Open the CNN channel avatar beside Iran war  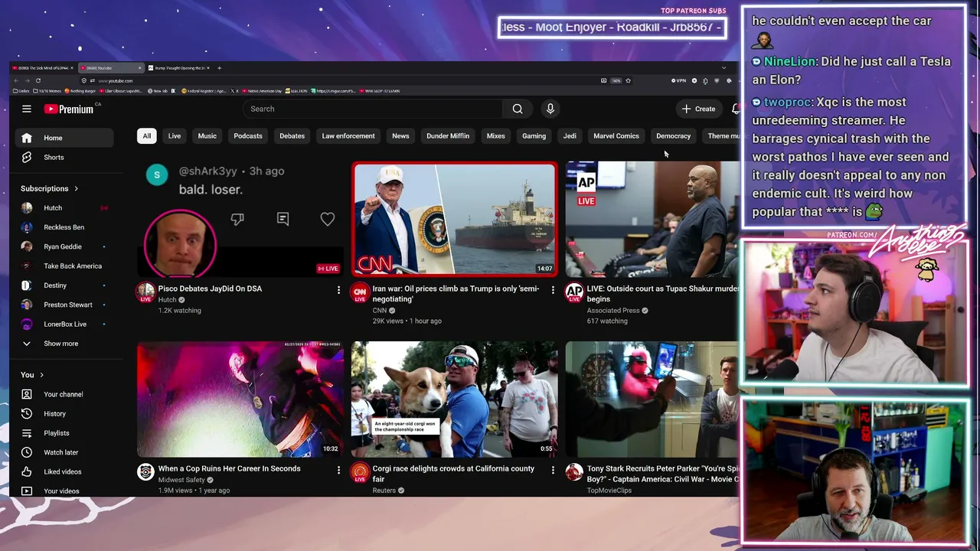pyautogui.click(x=360, y=292)
